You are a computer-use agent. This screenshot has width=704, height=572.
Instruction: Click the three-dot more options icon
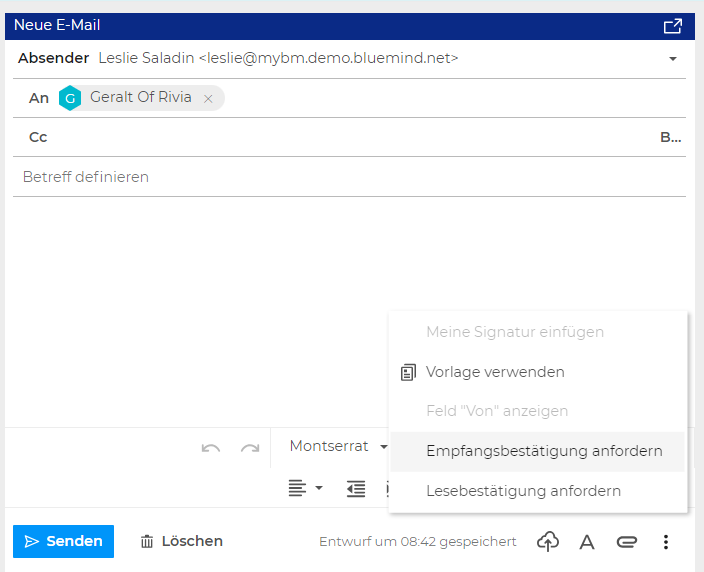(666, 541)
